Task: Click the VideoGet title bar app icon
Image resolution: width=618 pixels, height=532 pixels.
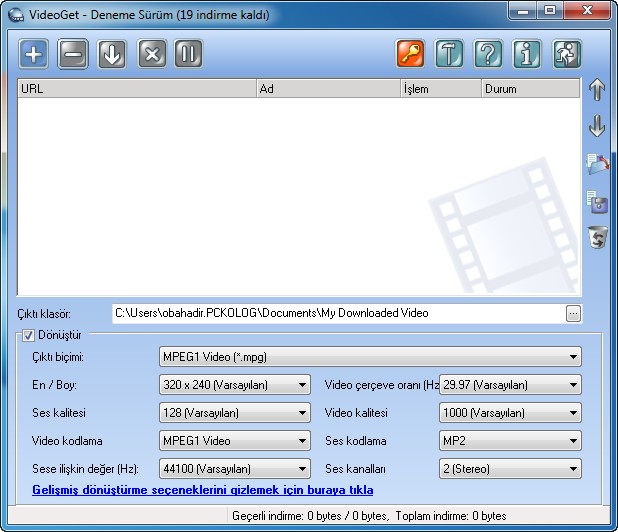Action: pyautogui.click(x=16, y=15)
